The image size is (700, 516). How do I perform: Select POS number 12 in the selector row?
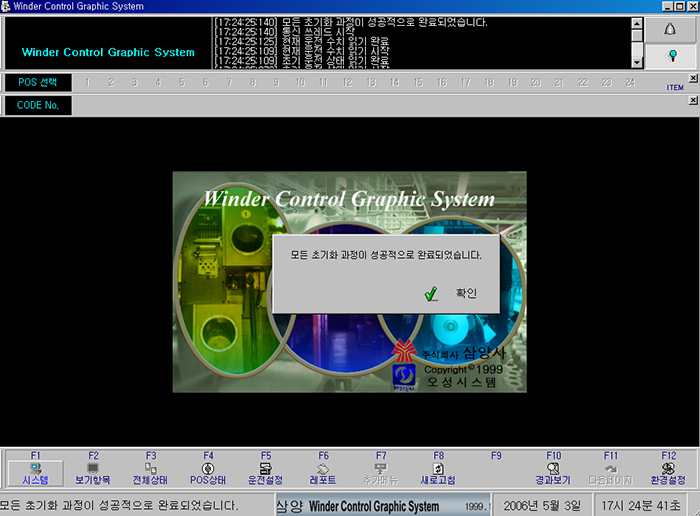tap(346, 82)
